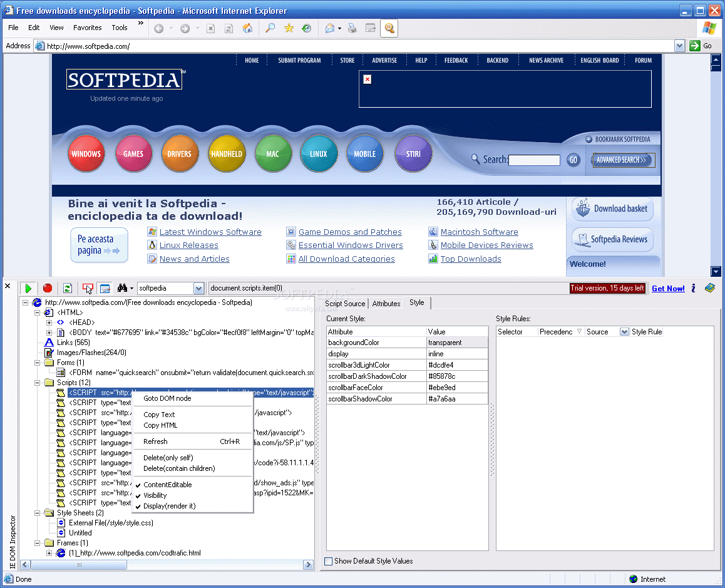The height and width of the screenshot is (588, 725).
Task: Enable Show Default Style Values checkbox
Action: pos(329,561)
